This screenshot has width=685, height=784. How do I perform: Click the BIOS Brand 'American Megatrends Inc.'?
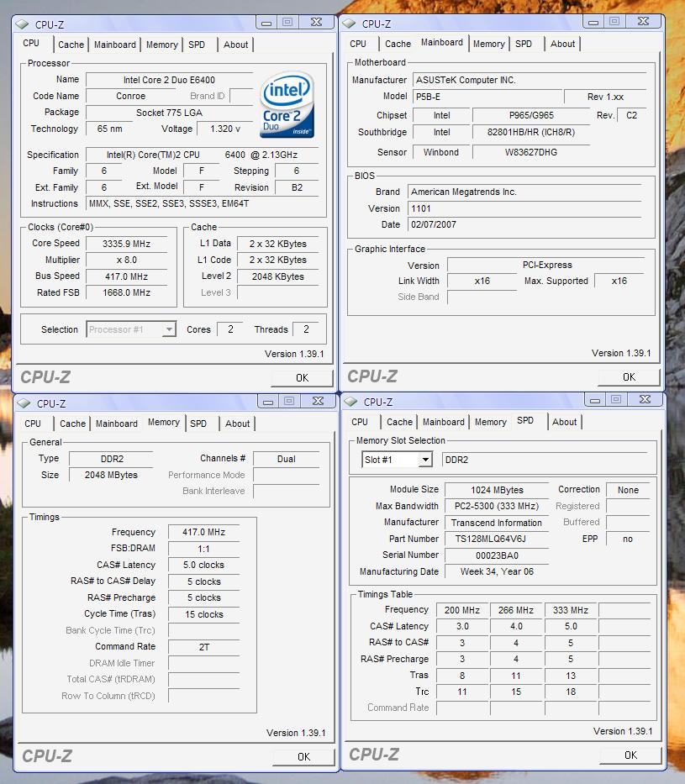524,192
